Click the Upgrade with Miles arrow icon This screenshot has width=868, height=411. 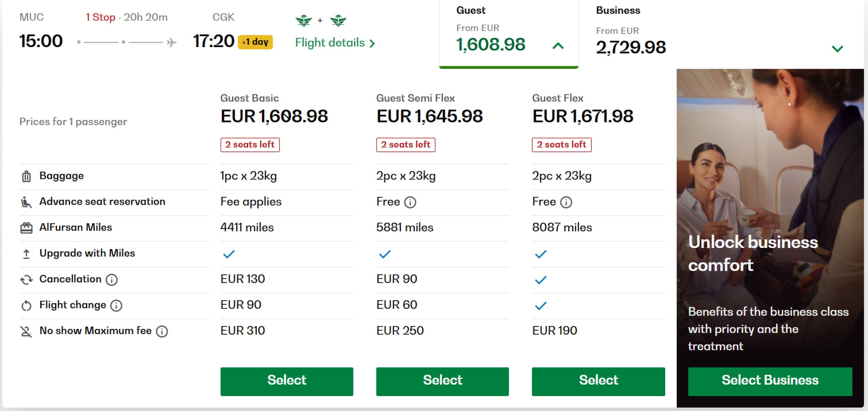pyautogui.click(x=26, y=254)
